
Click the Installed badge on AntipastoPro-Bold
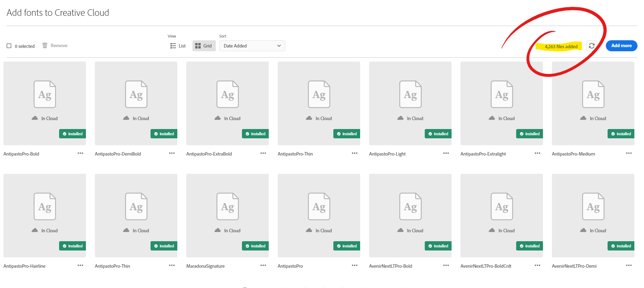point(73,134)
